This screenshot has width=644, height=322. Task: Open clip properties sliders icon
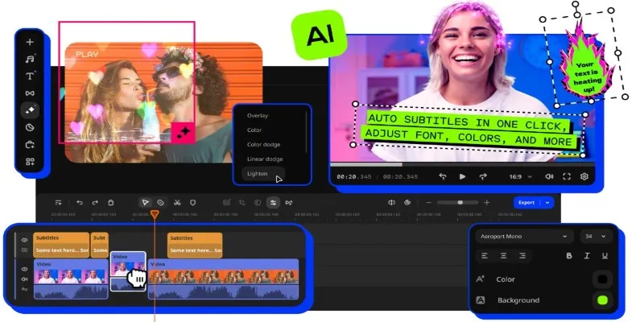point(273,203)
